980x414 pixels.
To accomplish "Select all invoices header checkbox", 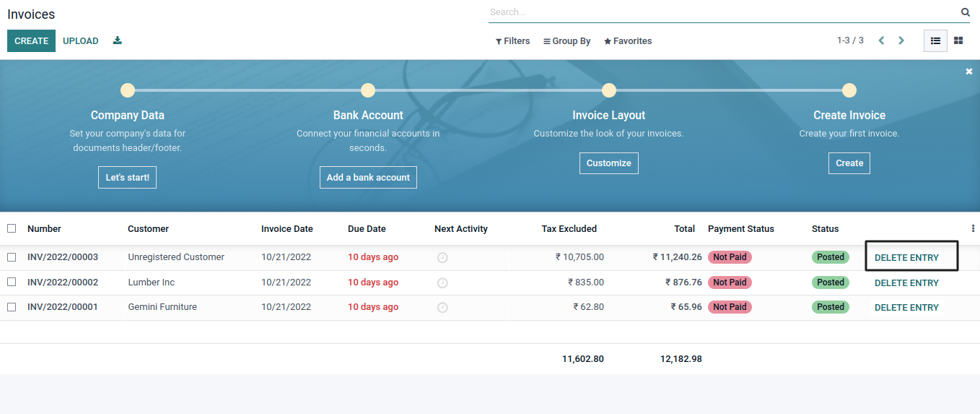I will (x=12, y=228).
